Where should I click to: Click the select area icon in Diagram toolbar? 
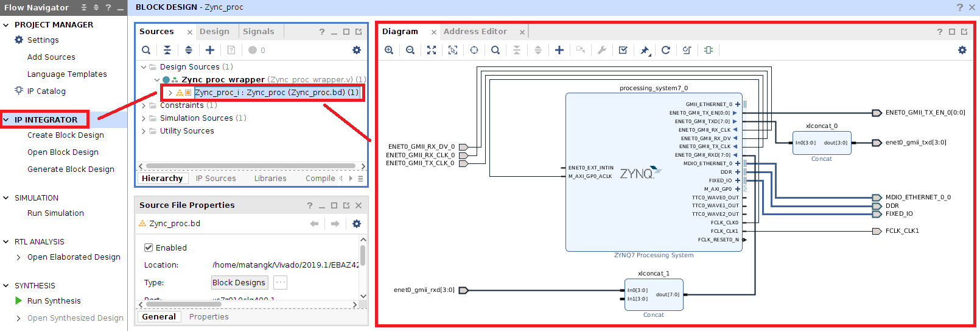453,50
